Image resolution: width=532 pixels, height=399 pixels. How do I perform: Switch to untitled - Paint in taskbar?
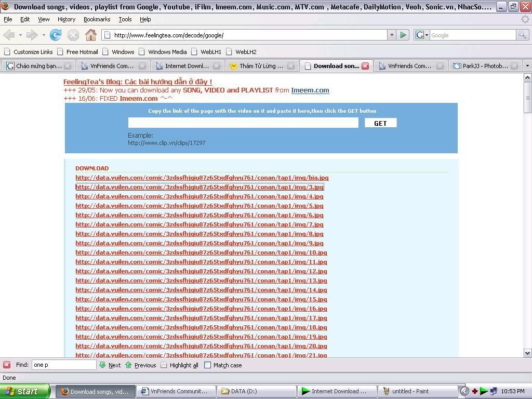point(419,391)
